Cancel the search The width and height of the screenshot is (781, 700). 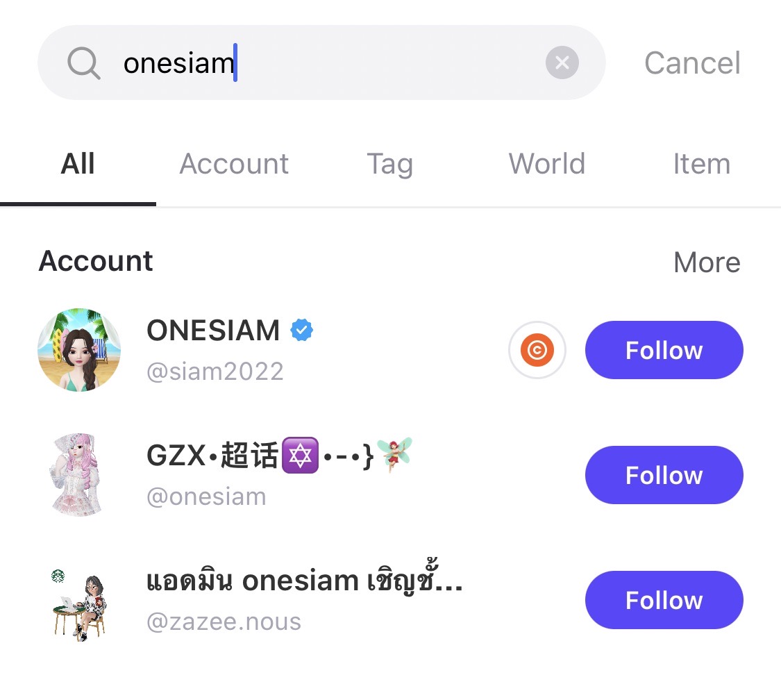[692, 63]
